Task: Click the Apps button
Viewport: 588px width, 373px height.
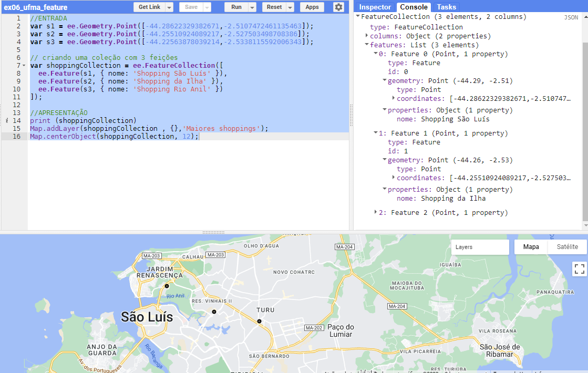Action: coord(312,7)
